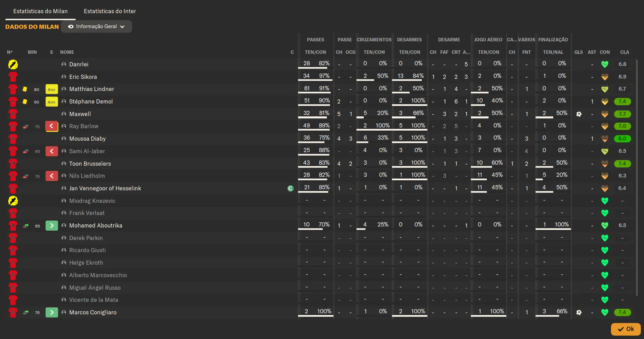Click the DADOS DO MILAN heading

click(32, 27)
